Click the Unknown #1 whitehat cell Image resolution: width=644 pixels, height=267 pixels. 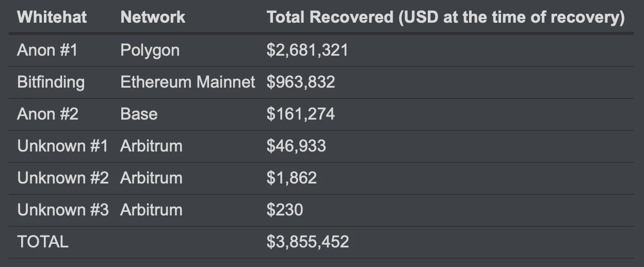[62, 146]
